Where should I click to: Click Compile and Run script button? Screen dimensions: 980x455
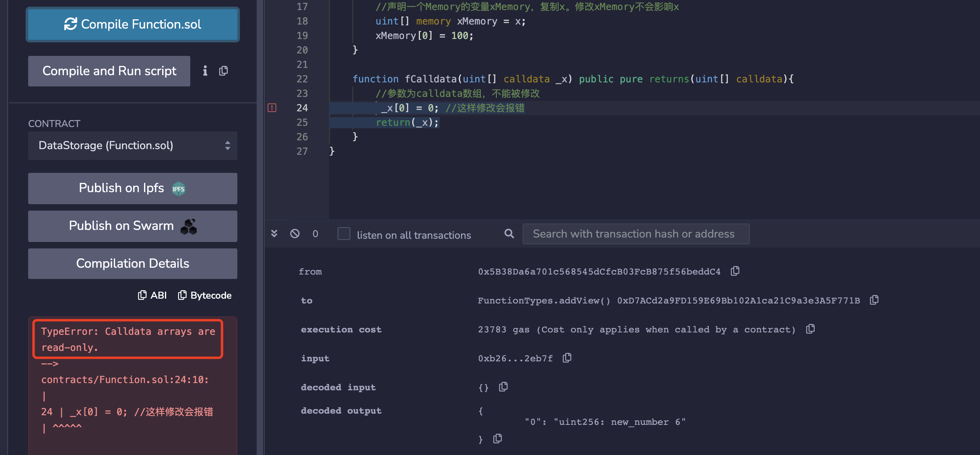point(109,71)
